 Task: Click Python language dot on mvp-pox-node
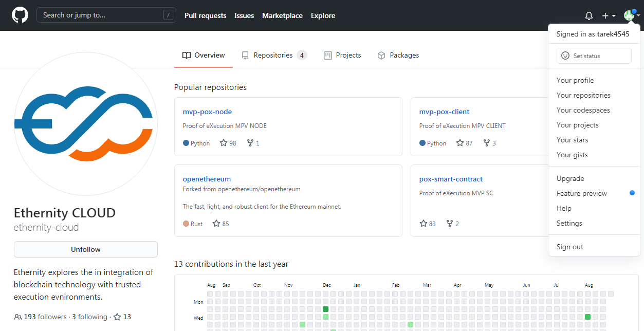tap(186, 143)
